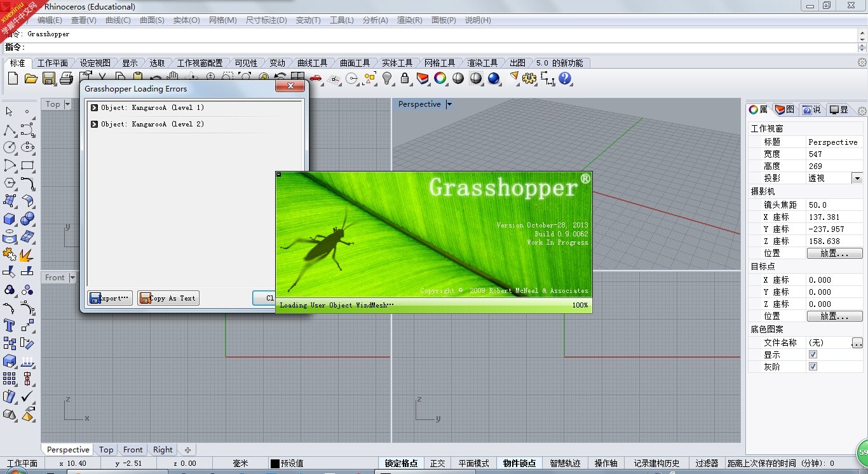Click the puzzle piece Join icon
The image size is (868, 474).
(x=10, y=255)
